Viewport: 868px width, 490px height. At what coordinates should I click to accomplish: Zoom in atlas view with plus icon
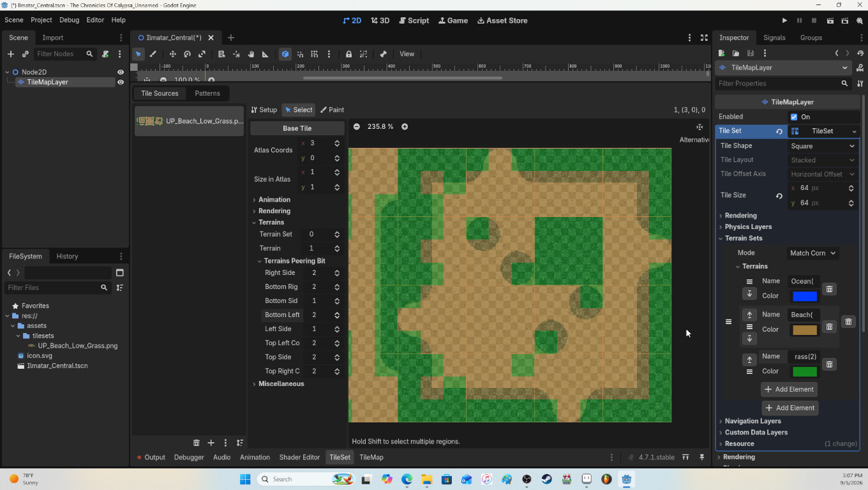click(405, 126)
